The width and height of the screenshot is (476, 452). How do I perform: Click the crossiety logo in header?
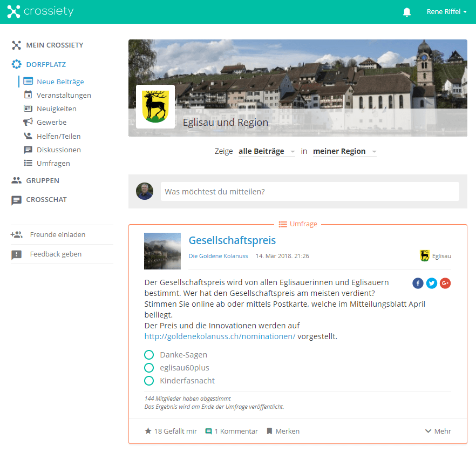[x=40, y=11]
